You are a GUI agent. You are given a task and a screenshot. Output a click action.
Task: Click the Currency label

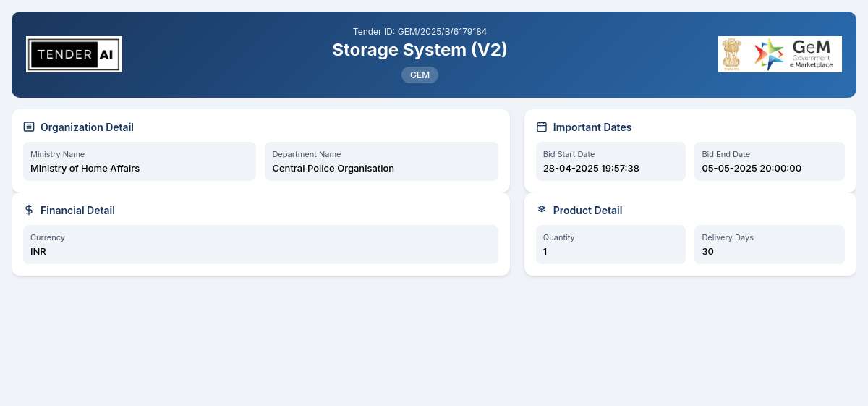tap(48, 237)
